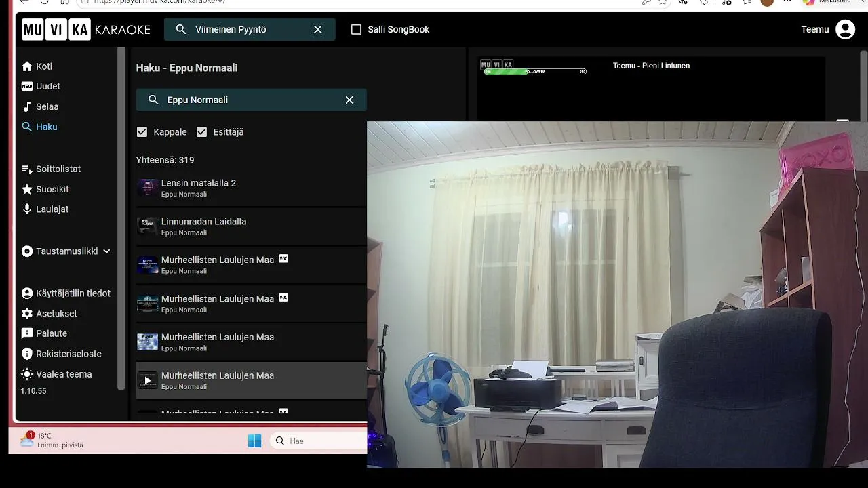Viewport: 868px width, 488px height.
Task: Click the version number 1.10.55
Action: 33,391
